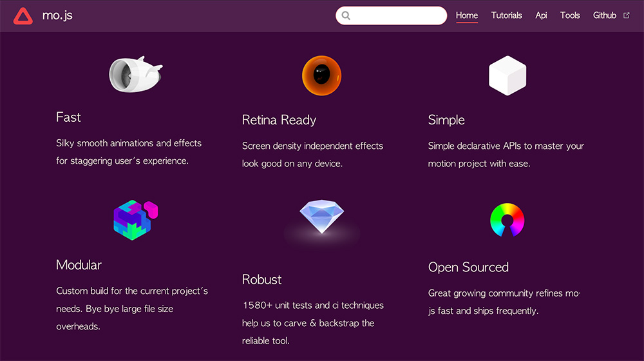Click the white cube icon above Simple
644x361 pixels.
pyautogui.click(x=507, y=75)
